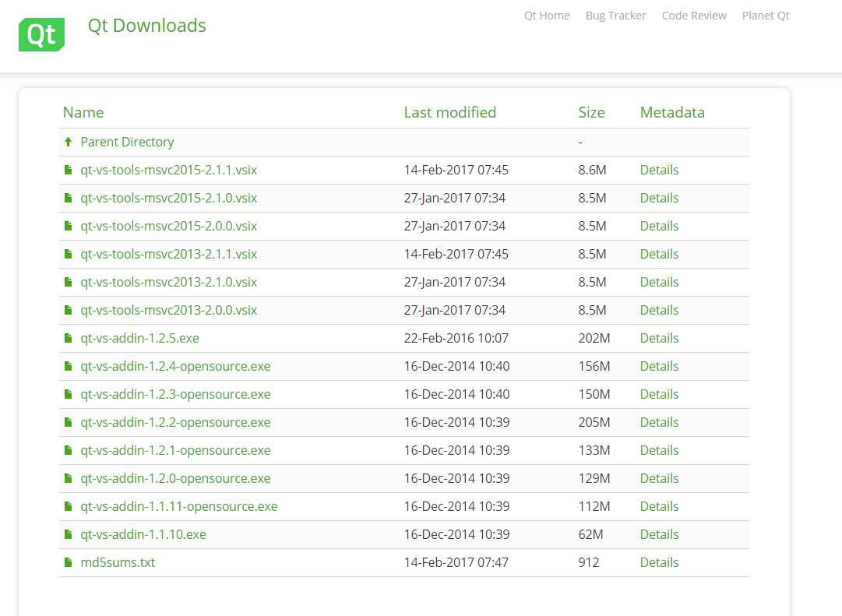Click file icon beside qt-vs-tools-msvc2015-2.1.1.vsix
Screen dimensions: 842x616
coord(69,170)
